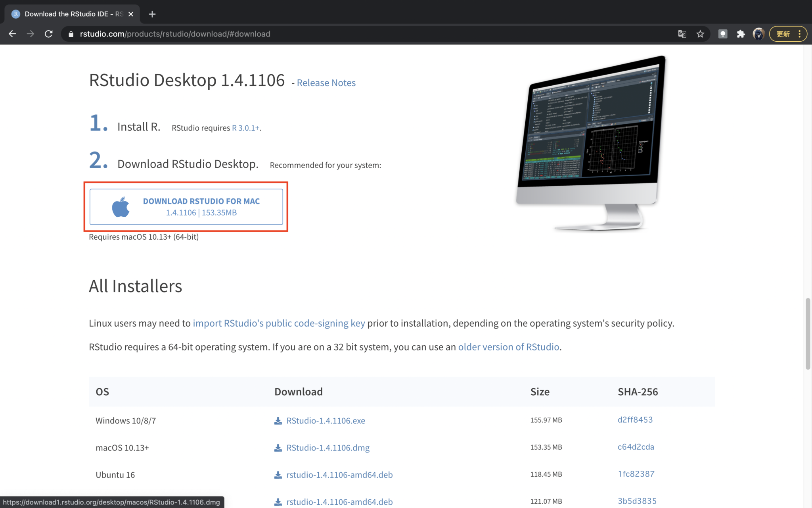Open the R 3.0.1+ link
The height and width of the screenshot is (508, 812).
pos(245,128)
